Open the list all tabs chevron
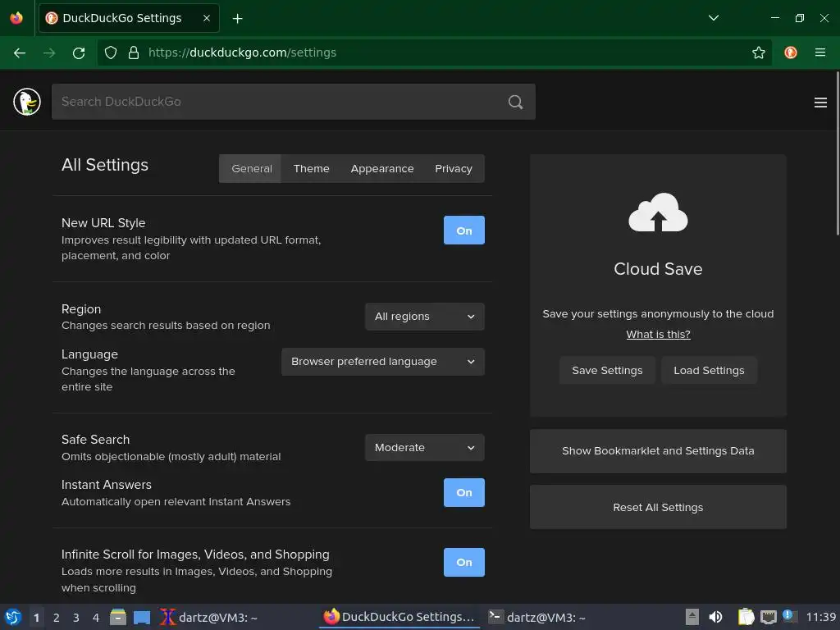The width and height of the screenshot is (840, 630). pyautogui.click(x=714, y=18)
